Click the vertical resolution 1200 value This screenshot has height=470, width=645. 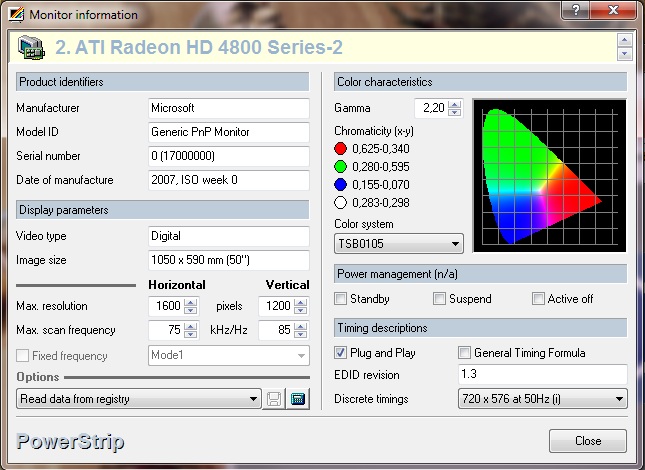tap(277, 306)
